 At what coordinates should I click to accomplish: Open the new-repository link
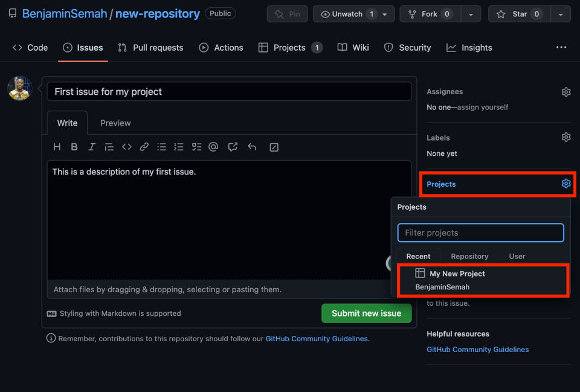click(x=158, y=14)
